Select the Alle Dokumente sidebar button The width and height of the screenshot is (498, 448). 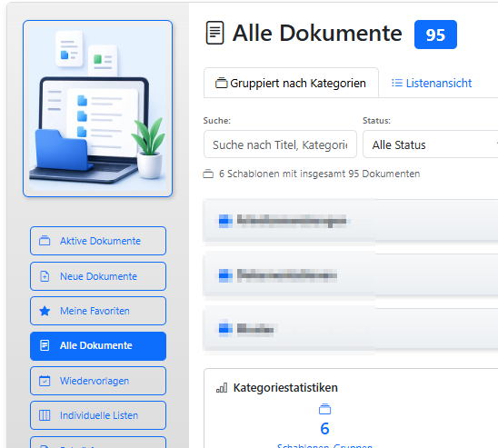click(98, 345)
